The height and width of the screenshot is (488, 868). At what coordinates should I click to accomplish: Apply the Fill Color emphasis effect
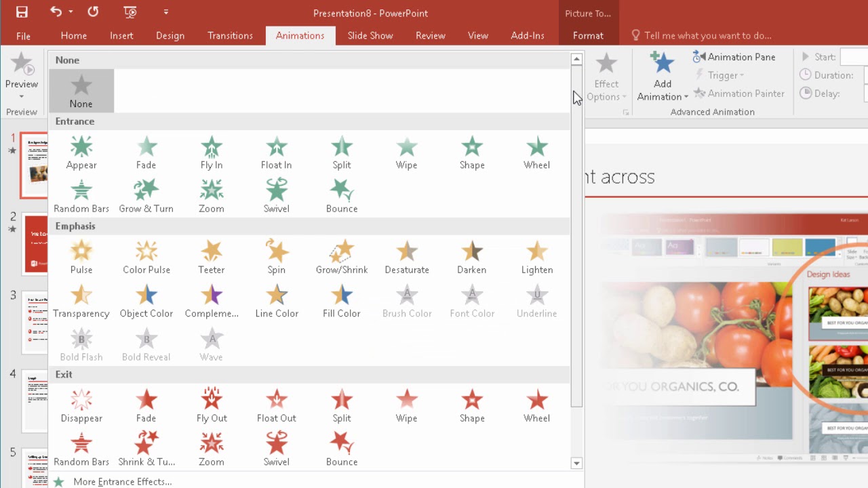pyautogui.click(x=341, y=302)
